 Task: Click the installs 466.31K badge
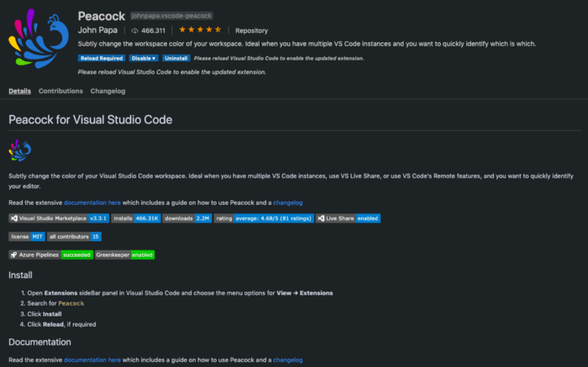(136, 218)
